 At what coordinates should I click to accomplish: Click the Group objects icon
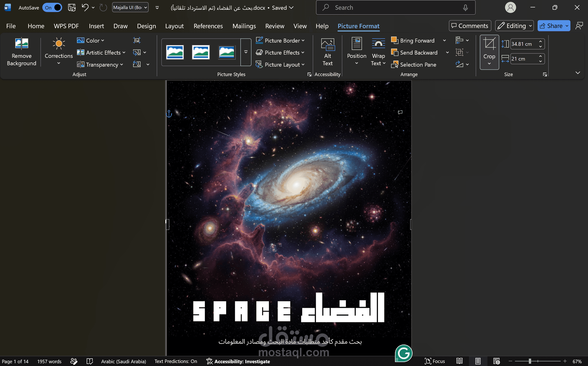pos(459,52)
